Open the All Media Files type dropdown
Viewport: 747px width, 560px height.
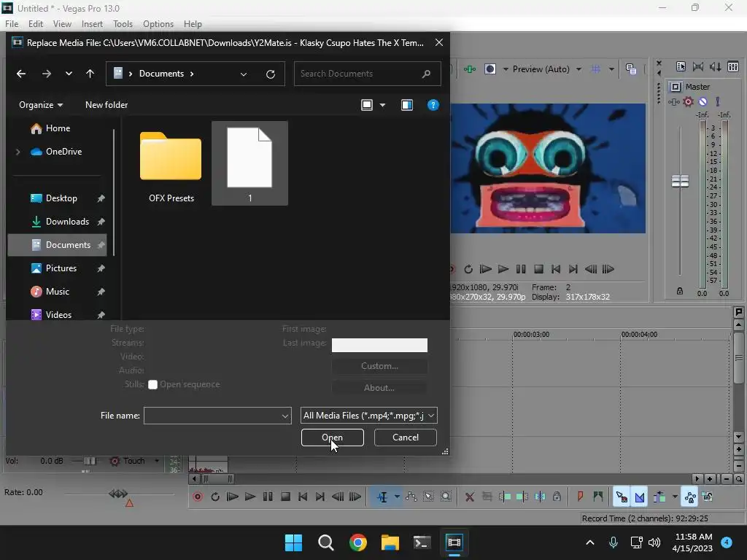368,415
